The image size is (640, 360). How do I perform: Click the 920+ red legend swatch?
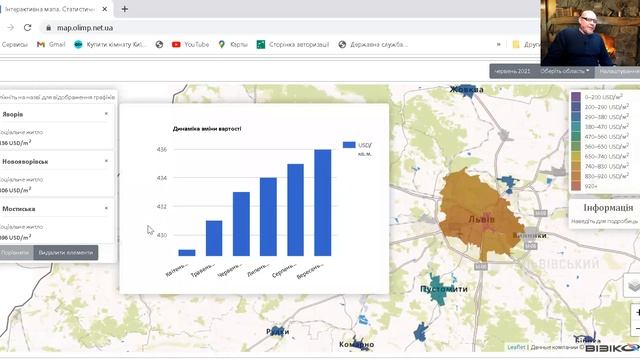576,186
